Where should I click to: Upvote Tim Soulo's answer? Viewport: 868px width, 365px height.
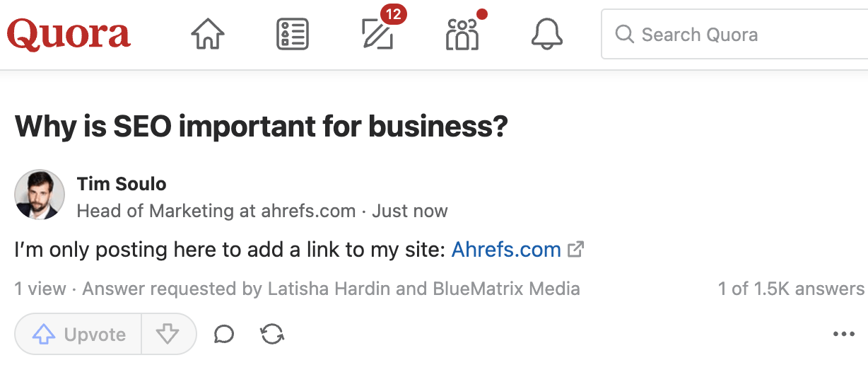click(x=78, y=334)
